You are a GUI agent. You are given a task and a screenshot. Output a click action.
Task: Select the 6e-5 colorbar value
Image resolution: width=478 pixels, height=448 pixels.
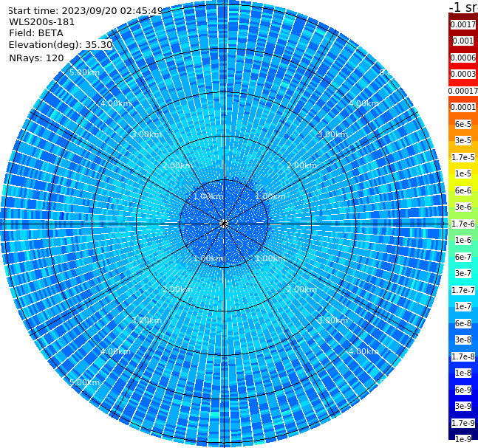click(x=463, y=124)
